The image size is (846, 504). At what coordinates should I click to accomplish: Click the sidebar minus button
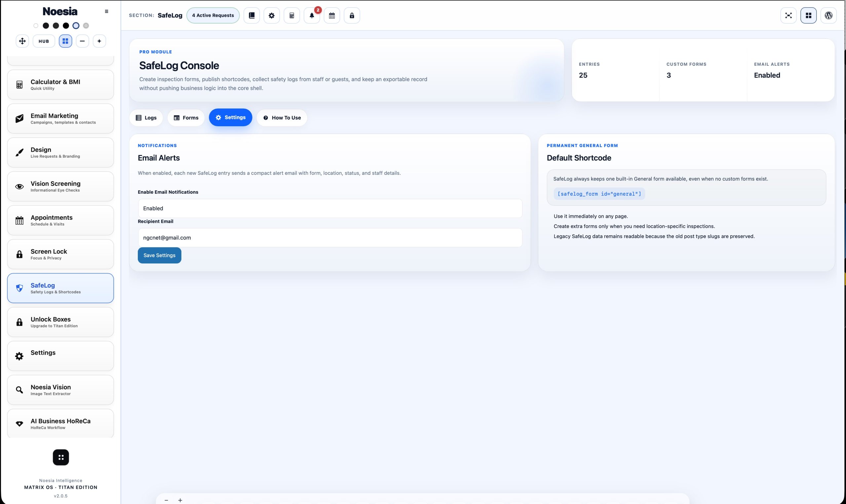82,41
